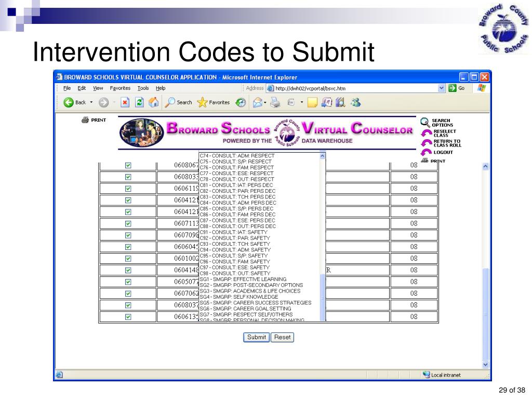The width and height of the screenshot is (532, 399).
Task: Click the PRINT icon at page left
Action: [x=85, y=120]
